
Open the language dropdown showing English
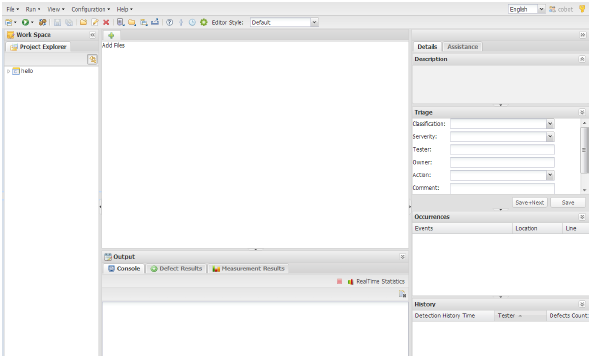click(x=541, y=9)
